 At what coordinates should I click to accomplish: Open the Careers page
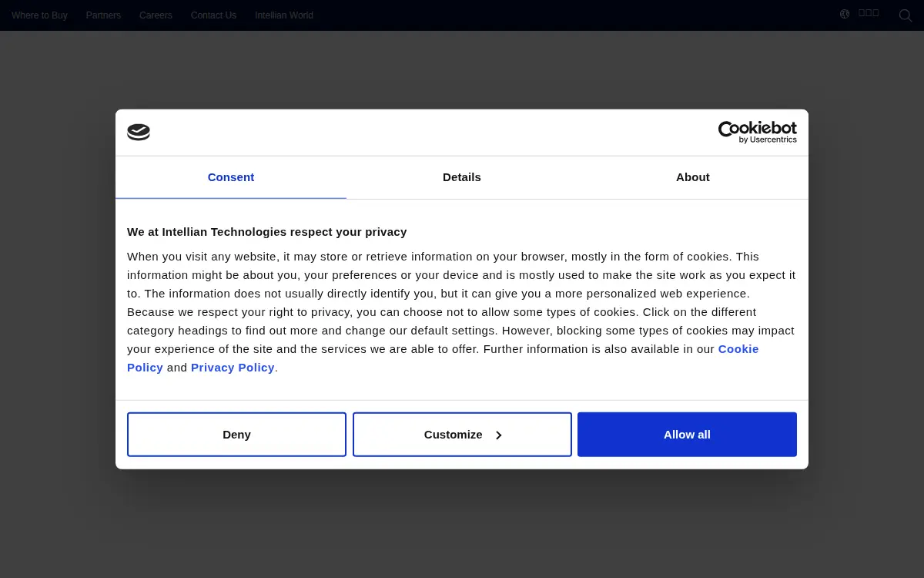[156, 15]
